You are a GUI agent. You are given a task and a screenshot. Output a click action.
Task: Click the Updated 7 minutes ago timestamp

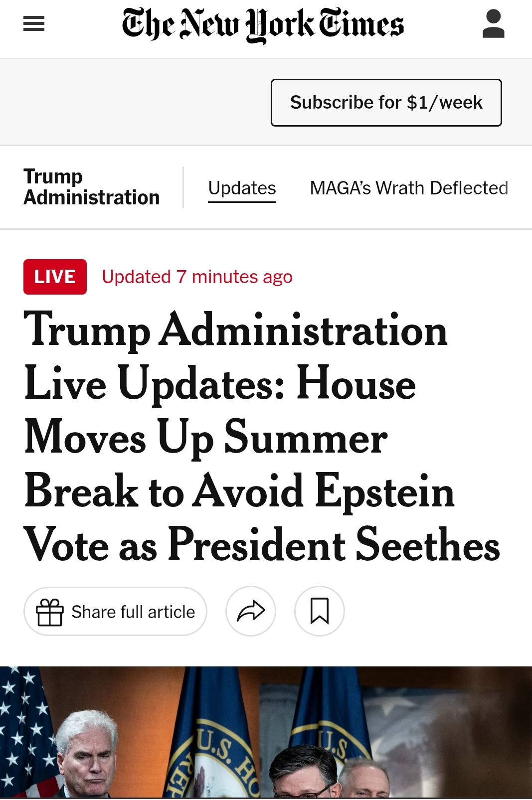coord(197,277)
